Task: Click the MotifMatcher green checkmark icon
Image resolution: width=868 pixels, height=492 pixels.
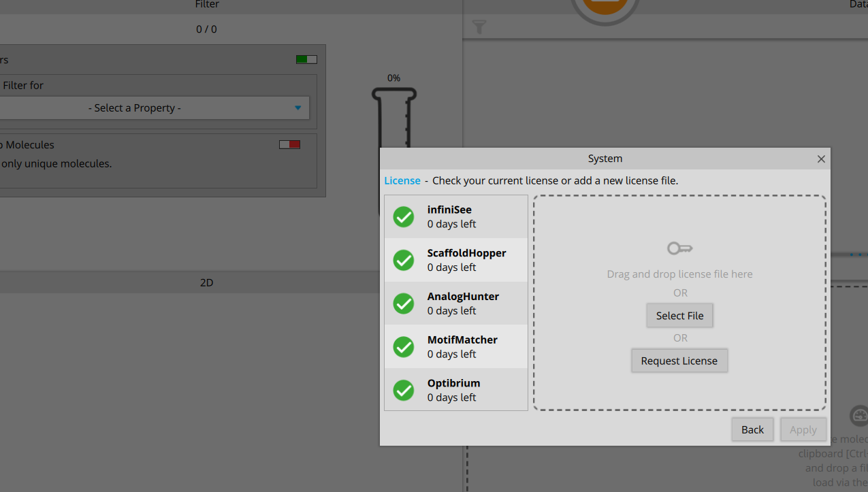Action: coord(404,347)
